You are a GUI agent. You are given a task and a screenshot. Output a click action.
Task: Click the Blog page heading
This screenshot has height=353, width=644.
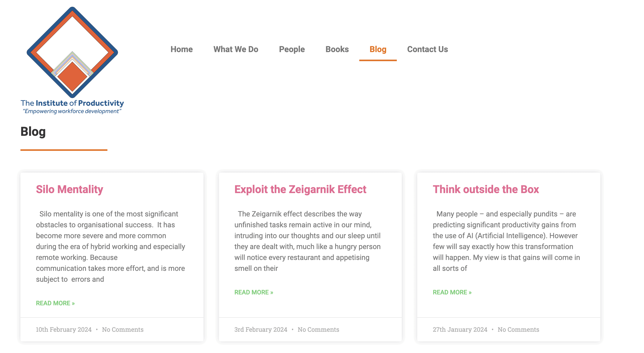point(33,132)
